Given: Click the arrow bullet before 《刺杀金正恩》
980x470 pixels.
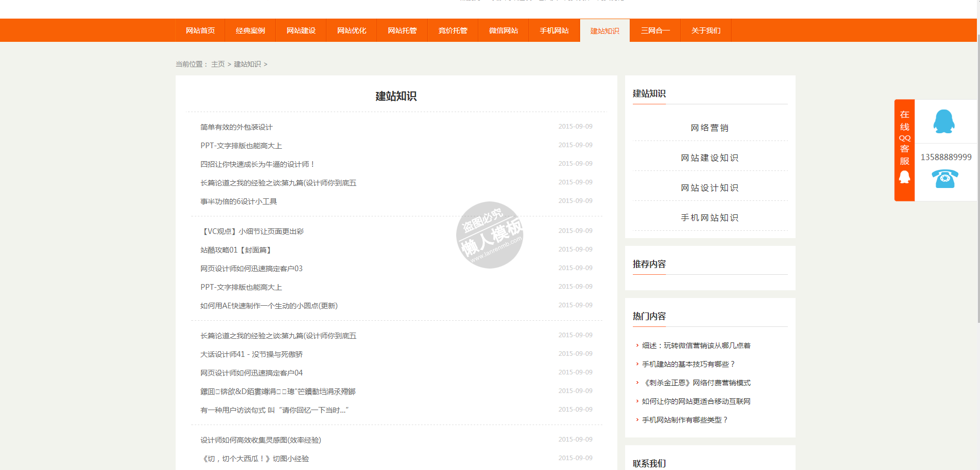Looking at the screenshot, I should coord(637,383).
